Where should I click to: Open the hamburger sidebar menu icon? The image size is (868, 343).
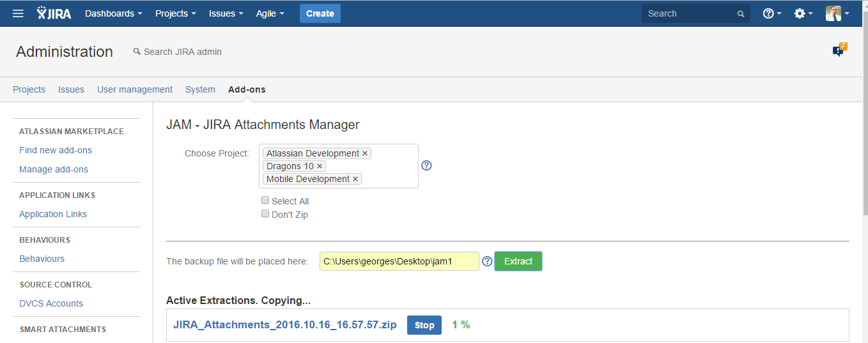18,13
